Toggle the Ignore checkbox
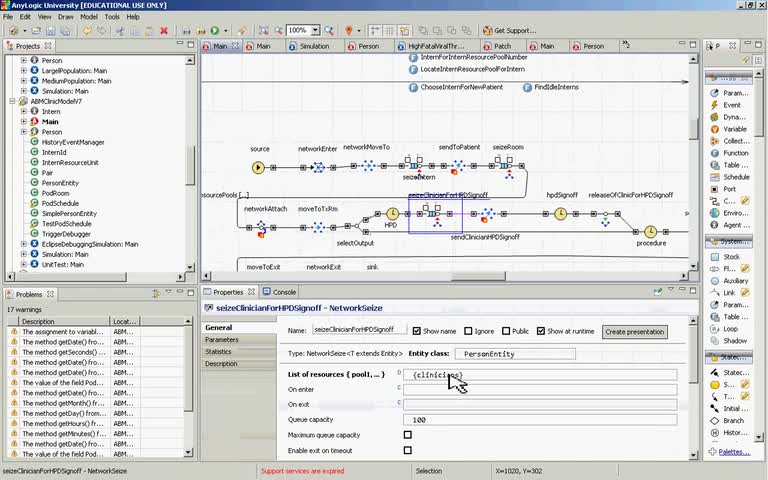 (x=468, y=331)
